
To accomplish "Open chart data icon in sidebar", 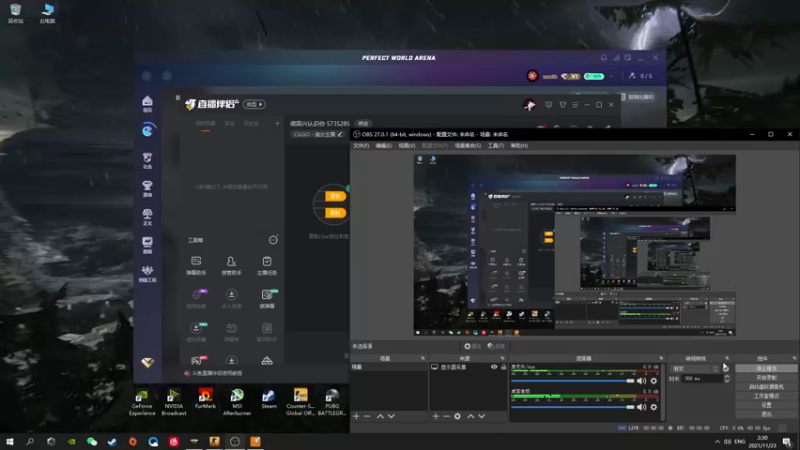I will coord(147,245).
